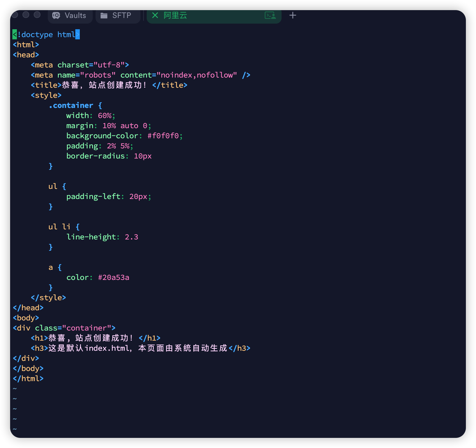Click the opening <body> tag
The height and width of the screenshot is (448, 476).
tap(26, 318)
